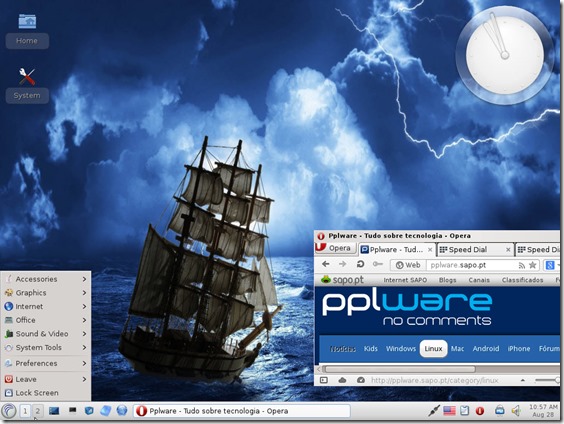The image size is (564, 424).
Task: Open the iPhone category on Pplware
Action: 519,348
